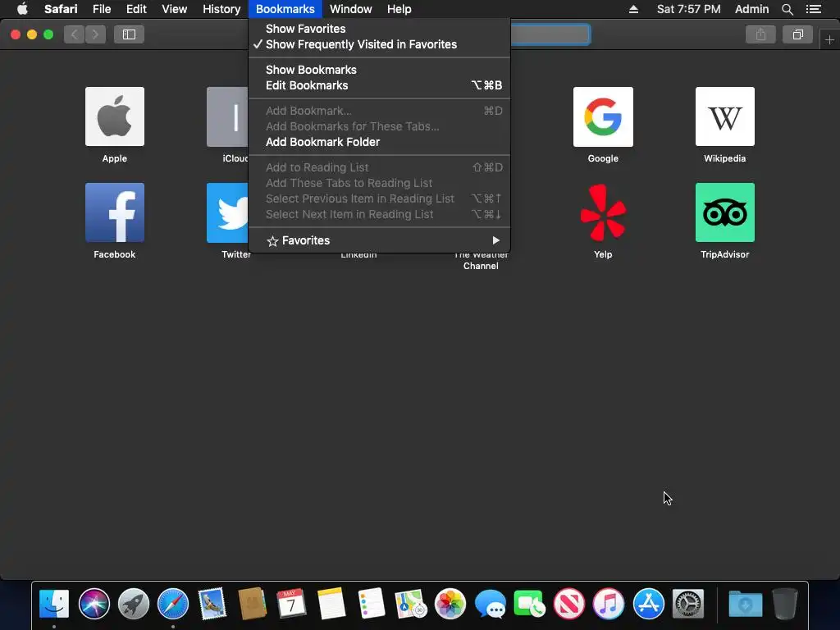Show the tab overview button
Image resolution: width=840 pixels, height=630 pixels.
pyautogui.click(x=797, y=34)
